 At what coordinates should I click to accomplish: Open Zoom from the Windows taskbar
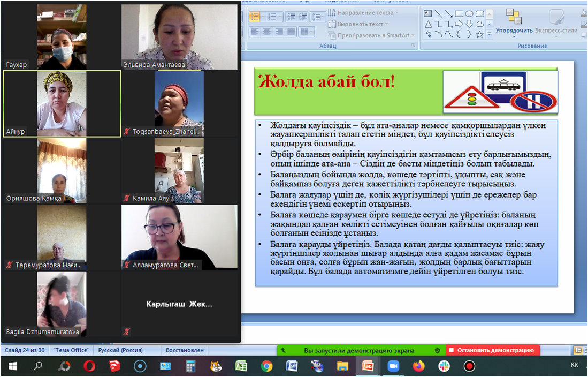pos(393,366)
